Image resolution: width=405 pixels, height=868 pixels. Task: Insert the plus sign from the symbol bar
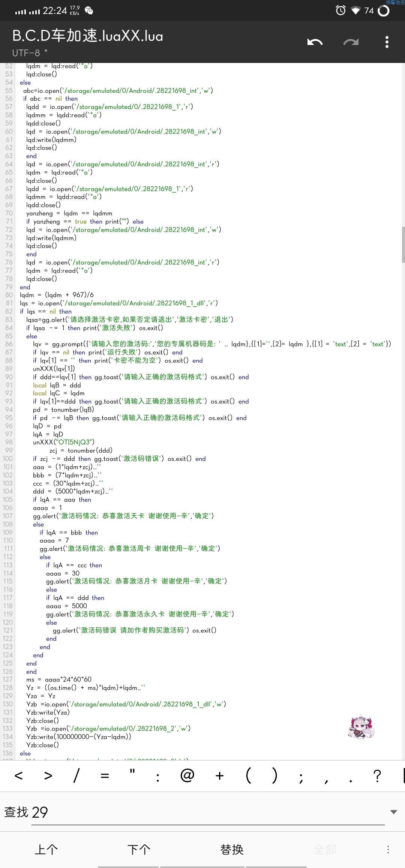(220, 775)
